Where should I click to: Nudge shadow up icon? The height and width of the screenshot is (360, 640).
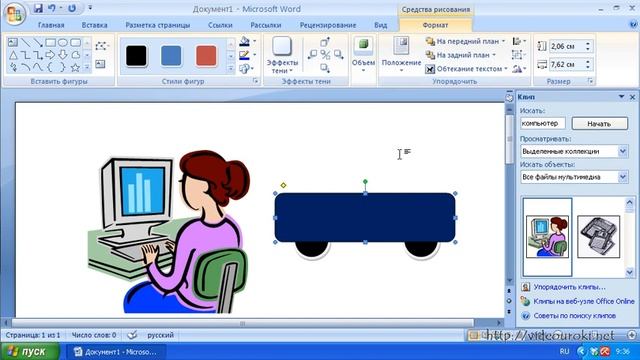click(325, 42)
